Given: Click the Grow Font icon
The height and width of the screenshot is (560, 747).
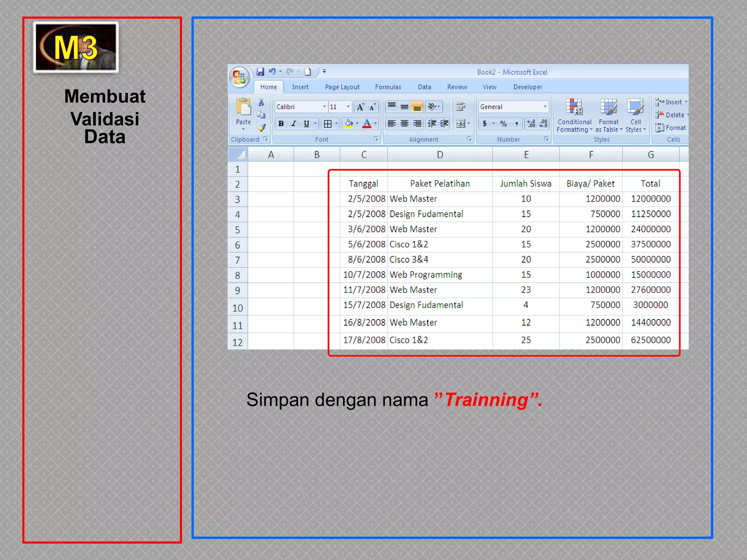Looking at the screenshot, I should pyautogui.click(x=360, y=107).
